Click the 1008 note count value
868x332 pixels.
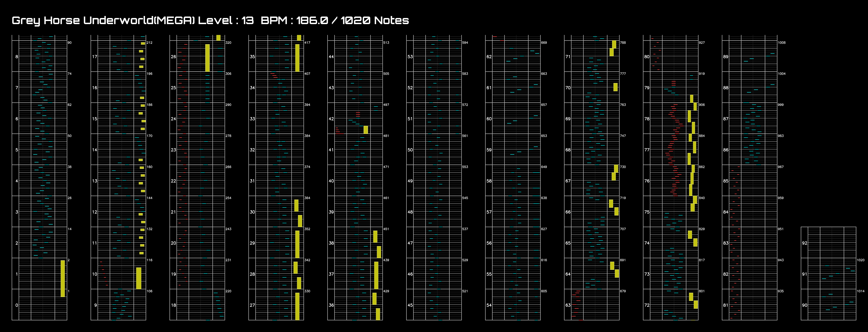click(781, 43)
